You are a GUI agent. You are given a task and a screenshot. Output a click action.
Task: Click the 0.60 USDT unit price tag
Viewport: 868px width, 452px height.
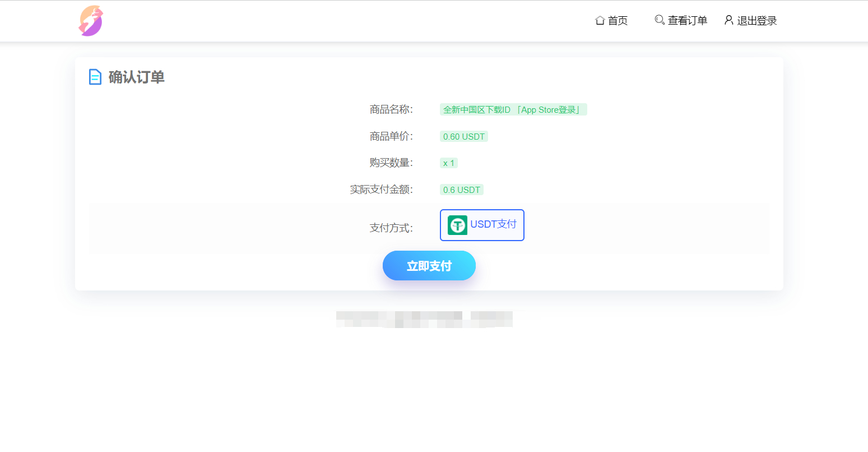coord(463,137)
